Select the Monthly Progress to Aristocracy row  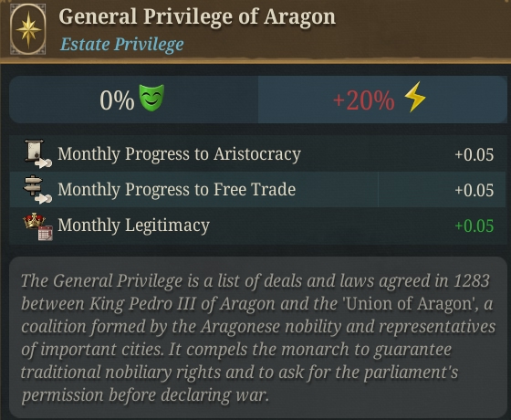(x=257, y=154)
